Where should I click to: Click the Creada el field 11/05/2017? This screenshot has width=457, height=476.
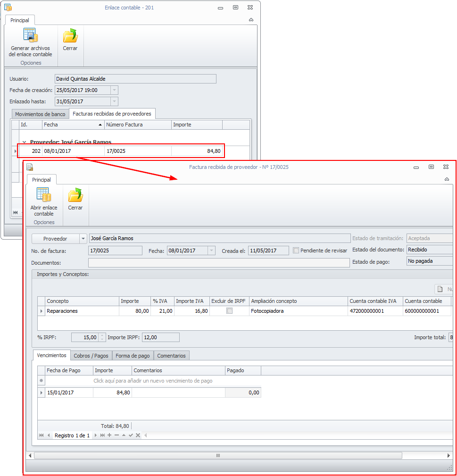[x=268, y=251]
